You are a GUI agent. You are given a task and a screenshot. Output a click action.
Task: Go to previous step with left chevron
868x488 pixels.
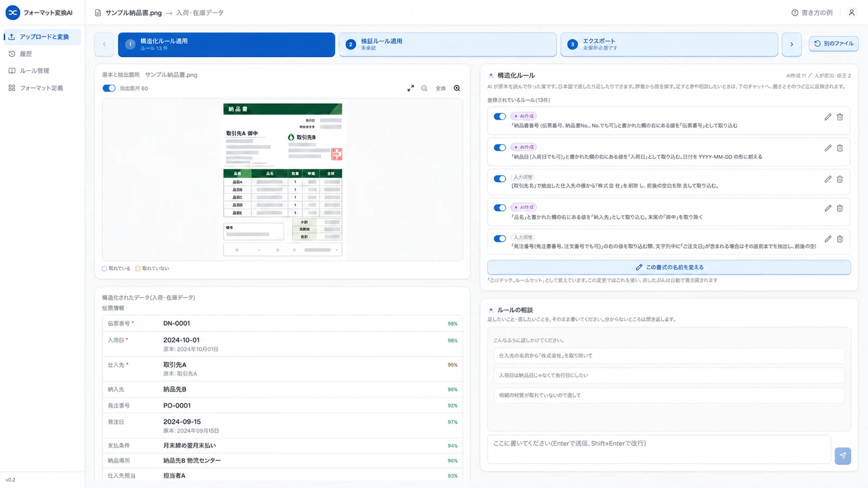(104, 44)
